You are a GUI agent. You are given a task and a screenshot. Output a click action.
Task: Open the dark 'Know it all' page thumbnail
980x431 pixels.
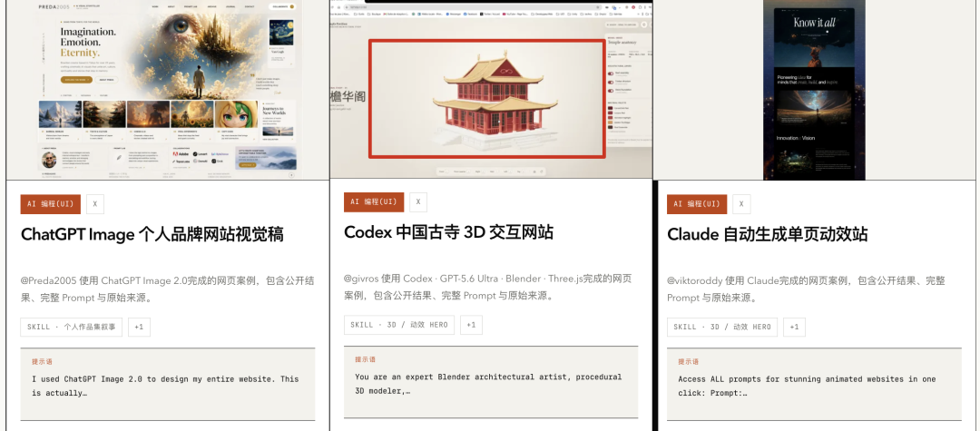(814, 90)
